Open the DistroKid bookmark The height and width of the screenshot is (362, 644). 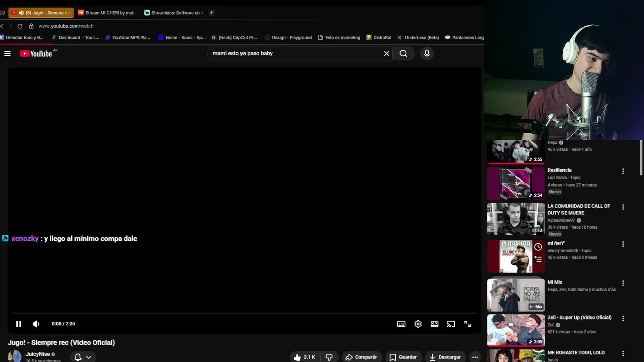379,37
